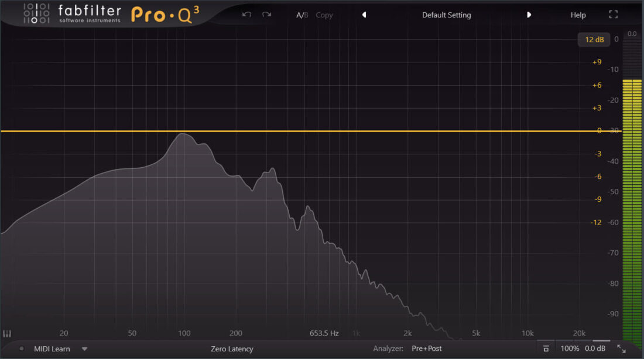Adjust the 100% gain scale value
Viewport: 644px width, 359px height.
(570, 348)
